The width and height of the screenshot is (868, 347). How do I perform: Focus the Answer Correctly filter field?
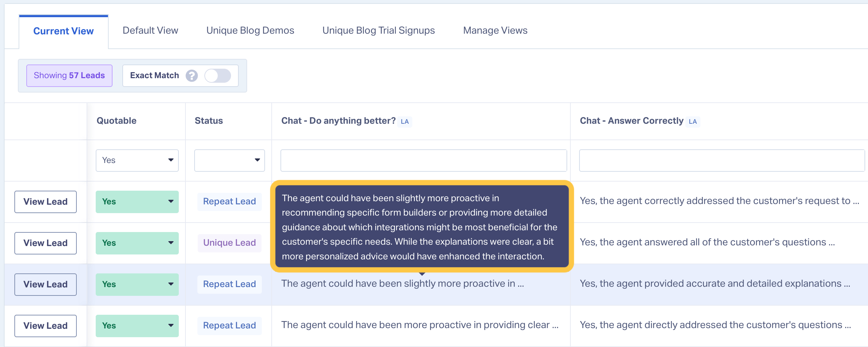pos(722,161)
